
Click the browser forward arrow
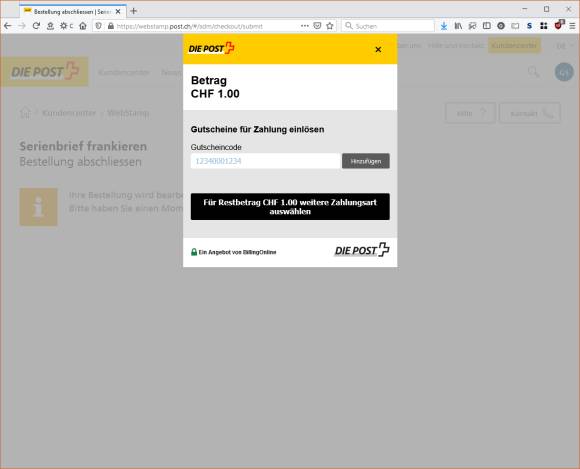[22, 26]
